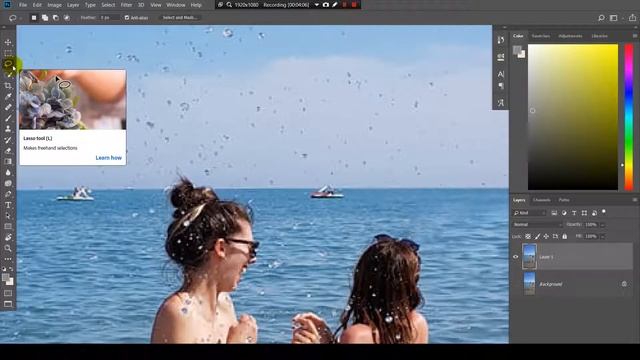Open the Filter menu
640x360 pixels.
tap(126, 5)
